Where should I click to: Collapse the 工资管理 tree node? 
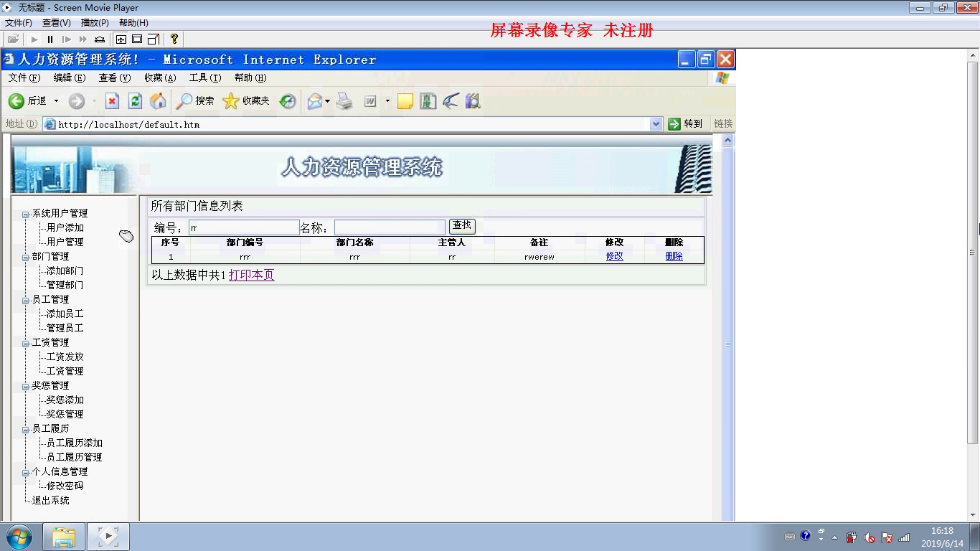click(x=26, y=343)
